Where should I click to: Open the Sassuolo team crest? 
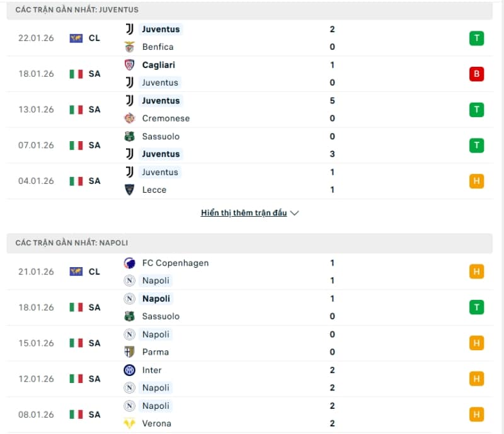pos(130,136)
